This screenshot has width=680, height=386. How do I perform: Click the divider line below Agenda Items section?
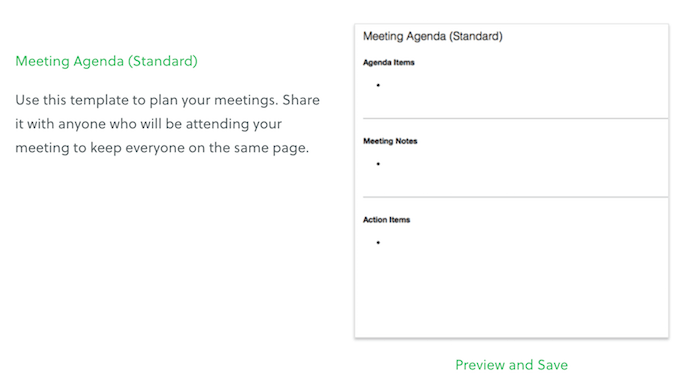(515, 118)
